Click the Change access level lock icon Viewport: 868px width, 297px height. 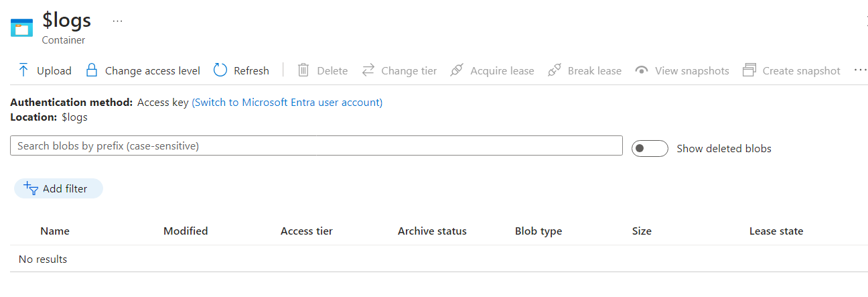coord(92,70)
